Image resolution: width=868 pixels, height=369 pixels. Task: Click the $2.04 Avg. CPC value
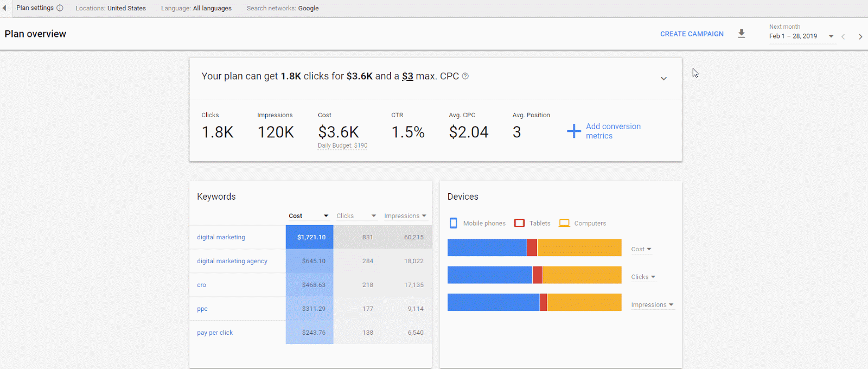(x=469, y=132)
